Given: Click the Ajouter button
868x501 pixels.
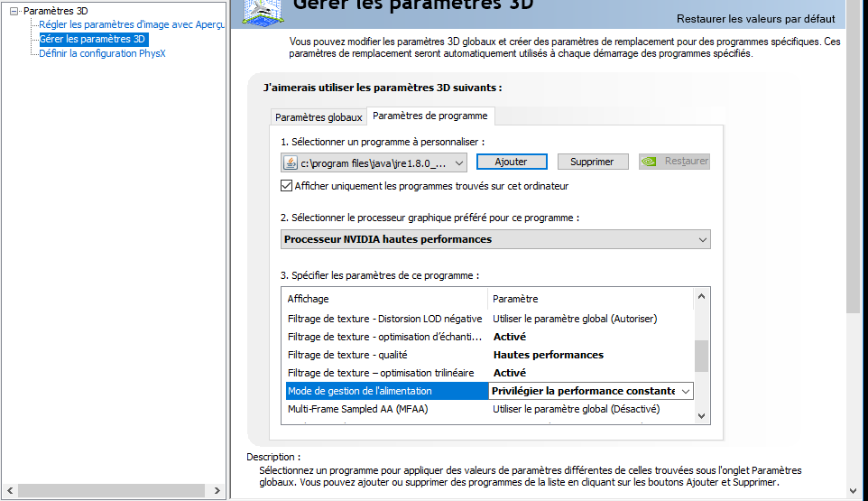Looking at the screenshot, I should point(512,162).
